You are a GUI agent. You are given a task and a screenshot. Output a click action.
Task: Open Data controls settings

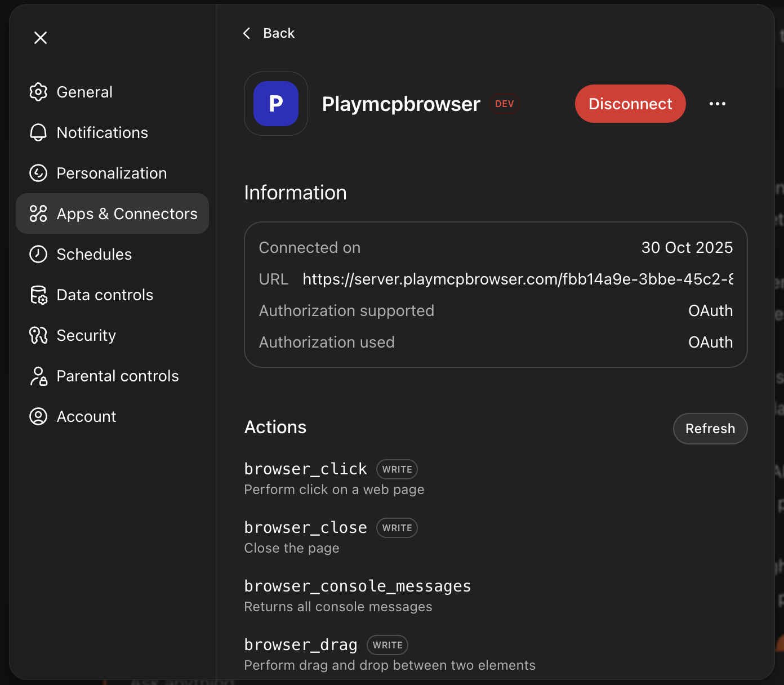point(104,295)
